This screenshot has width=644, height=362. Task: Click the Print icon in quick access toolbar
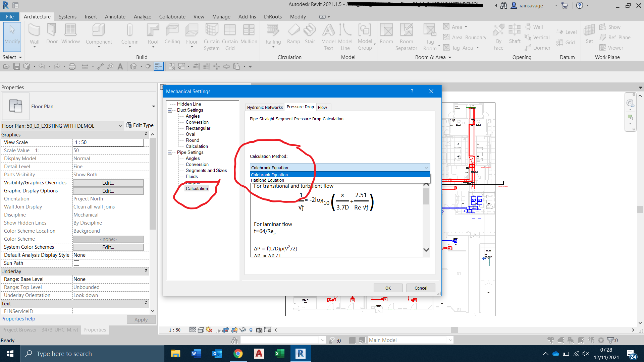[x=72, y=66]
